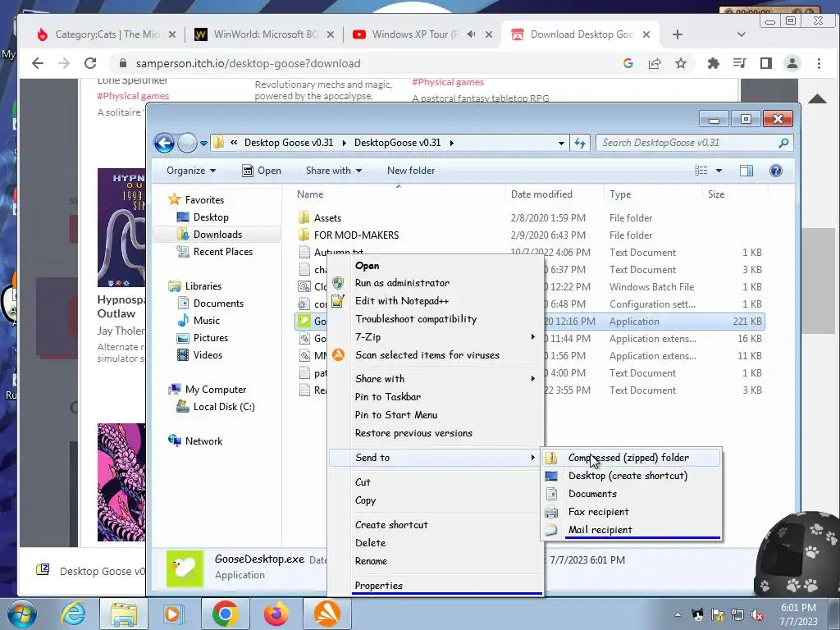The image size is (840, 630).
Task: Select Downloads in Favorites
Action: click(x=217, y=235)
